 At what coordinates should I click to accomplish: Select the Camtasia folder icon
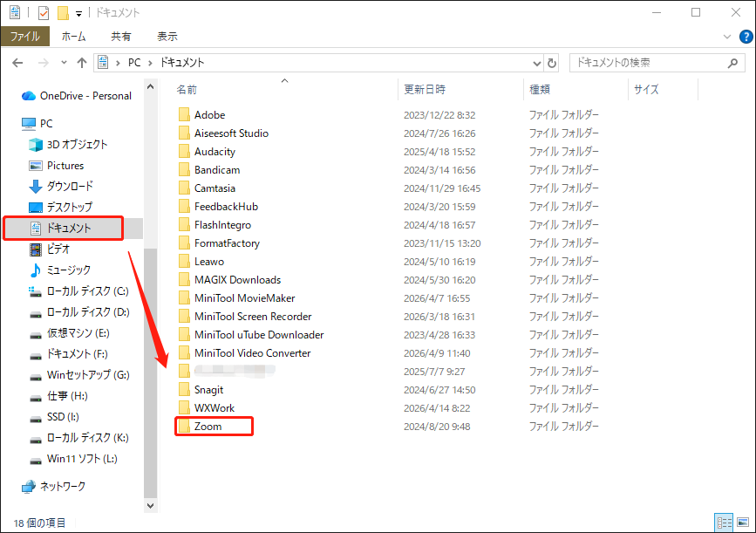[x=184, y=188]
